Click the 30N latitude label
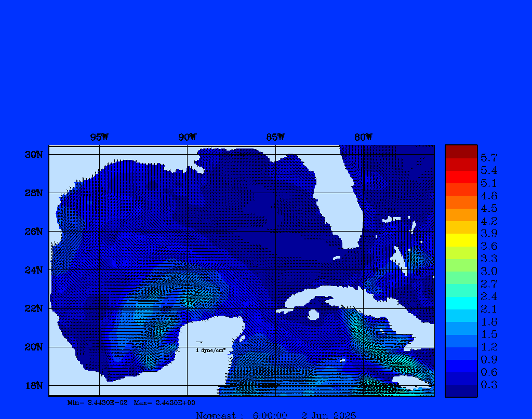532x419 pixels. pos(33,155)
